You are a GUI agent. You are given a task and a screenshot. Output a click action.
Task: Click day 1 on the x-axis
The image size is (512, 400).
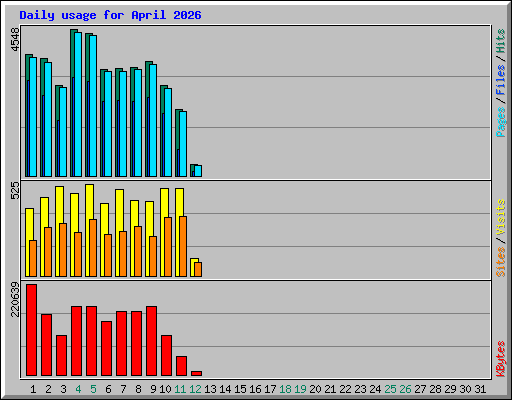point(33,389)
